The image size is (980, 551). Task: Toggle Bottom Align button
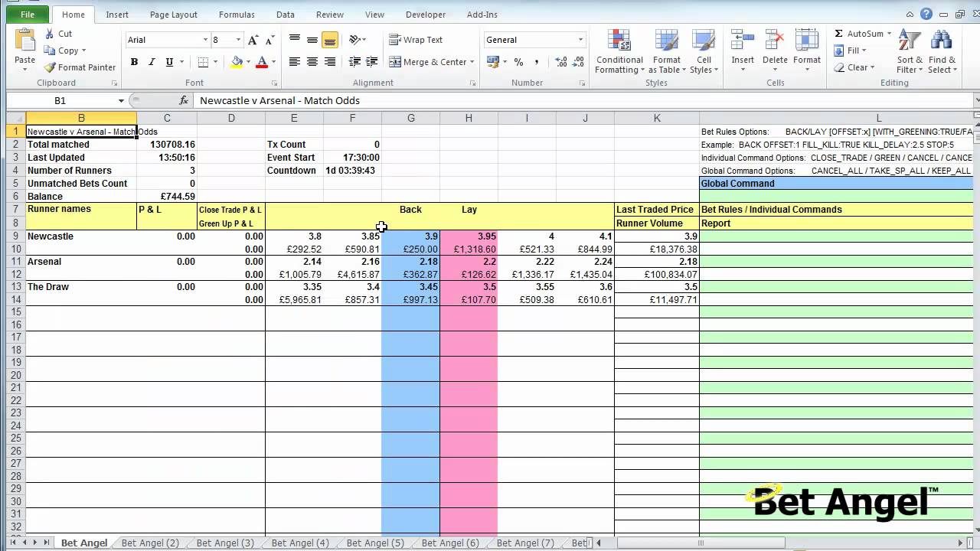329,40
